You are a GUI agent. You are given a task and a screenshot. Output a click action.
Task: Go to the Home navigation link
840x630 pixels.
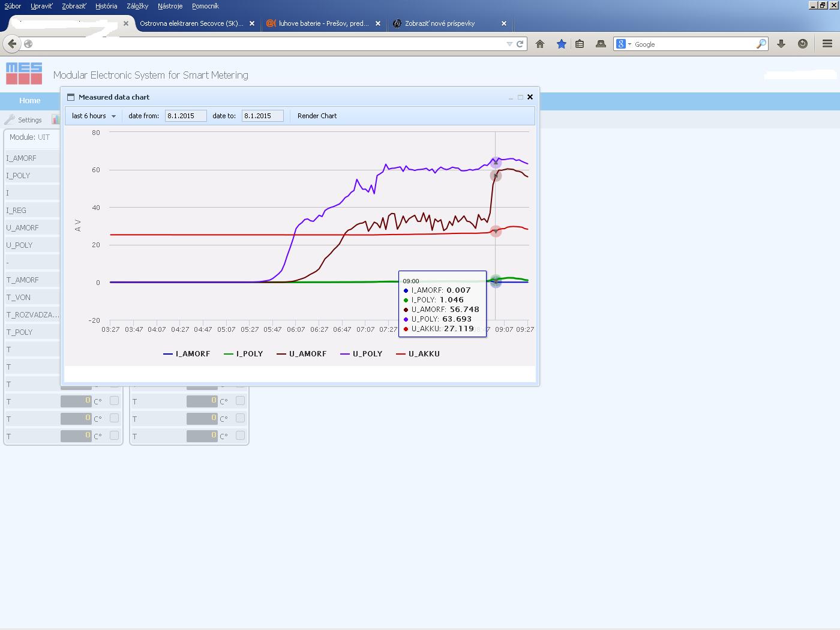(x=29, y=101)
